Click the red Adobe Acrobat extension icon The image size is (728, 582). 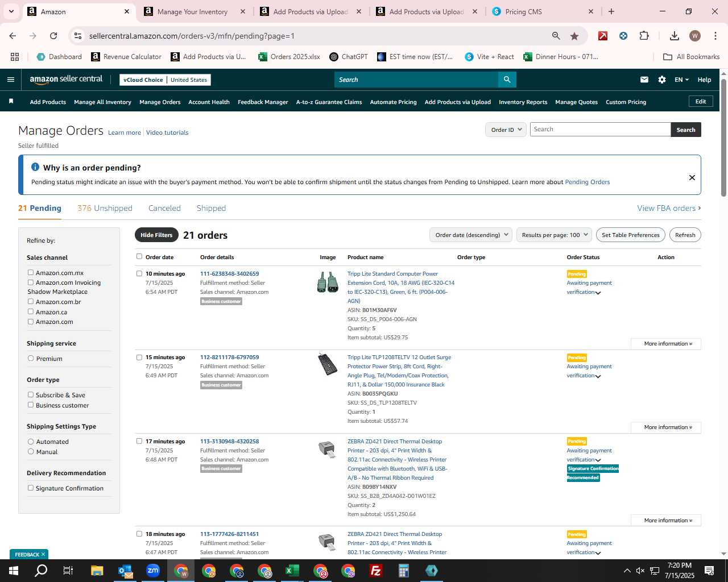point(603,36)
